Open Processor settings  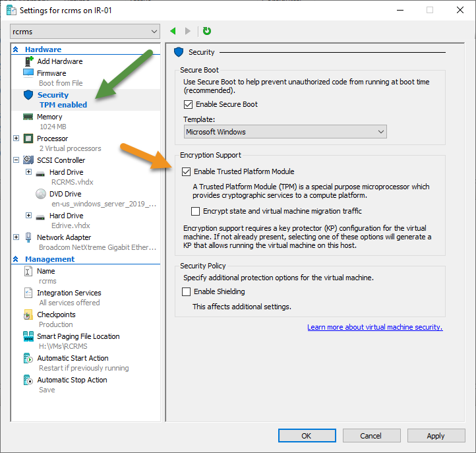coord(53,138)
